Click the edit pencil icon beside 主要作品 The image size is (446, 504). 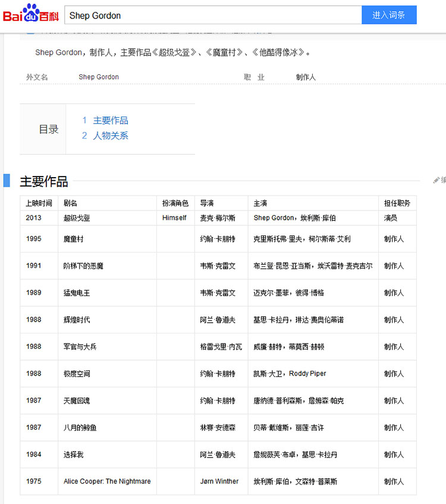tap(436, 180)
